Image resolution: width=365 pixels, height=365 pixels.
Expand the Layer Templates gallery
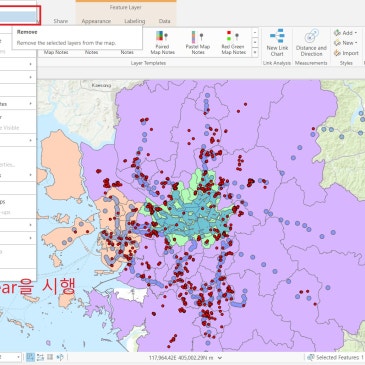pyautogui.click(x=255, y=52)
